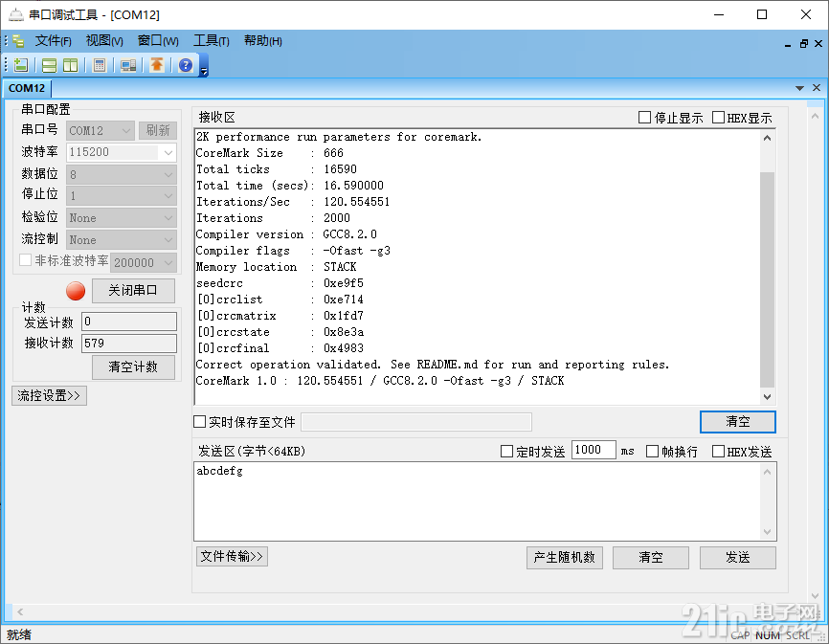Click the 发送 button
This screenshot has height=644, width=829.
point(738,557)
